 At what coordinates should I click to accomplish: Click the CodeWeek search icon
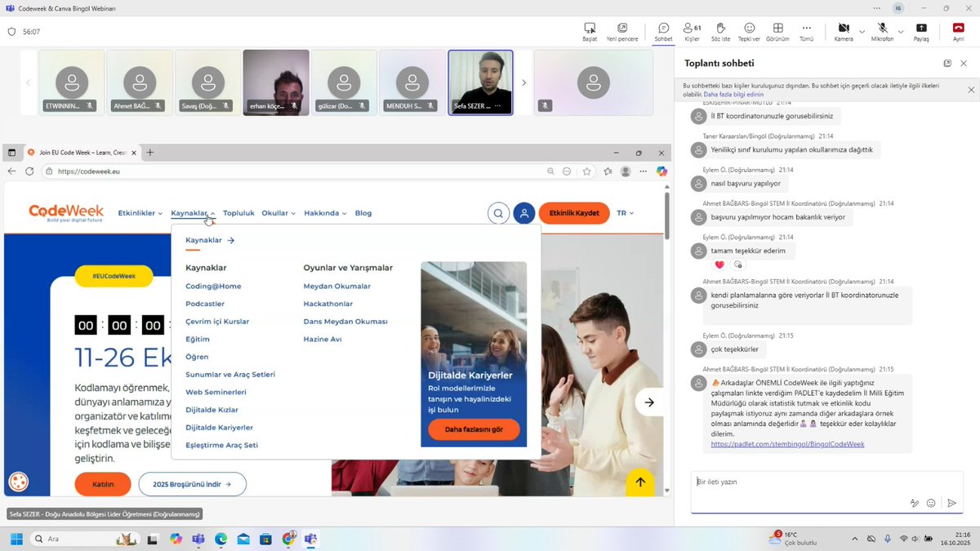498,213
